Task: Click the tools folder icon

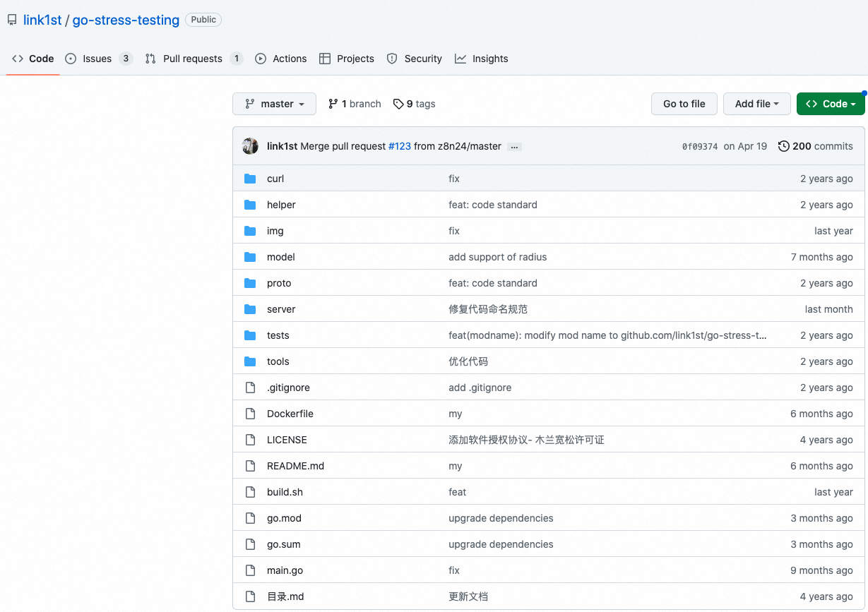Action: click(x=250, y=361)
